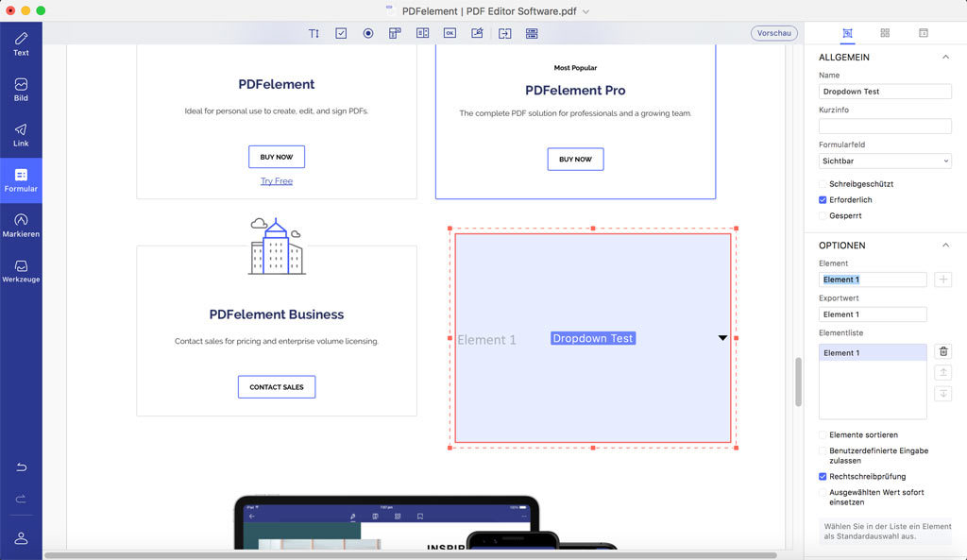Select Element 1 in Elementliste
The image size is (967, 560).
873,353
